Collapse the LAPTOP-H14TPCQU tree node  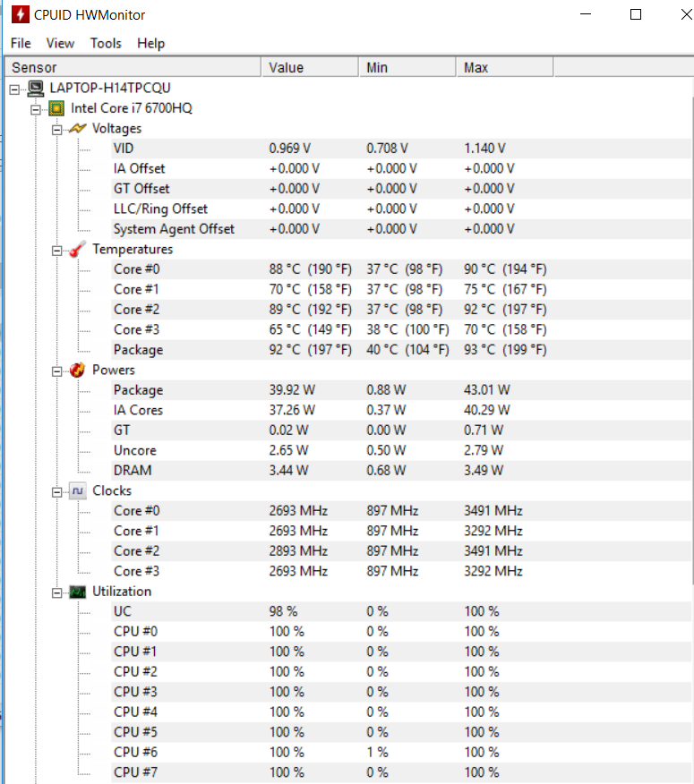coord(15,89)
